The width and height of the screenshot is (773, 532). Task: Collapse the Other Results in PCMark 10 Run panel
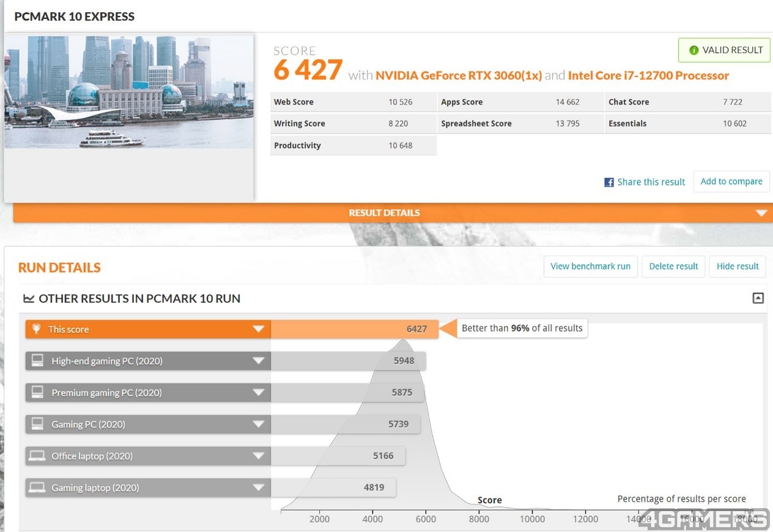pos(758,298)
